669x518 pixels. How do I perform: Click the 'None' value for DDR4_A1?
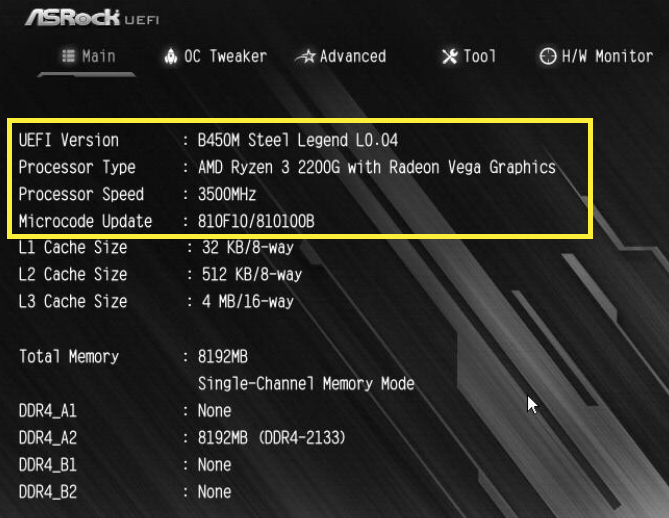[x=215, y=411]
